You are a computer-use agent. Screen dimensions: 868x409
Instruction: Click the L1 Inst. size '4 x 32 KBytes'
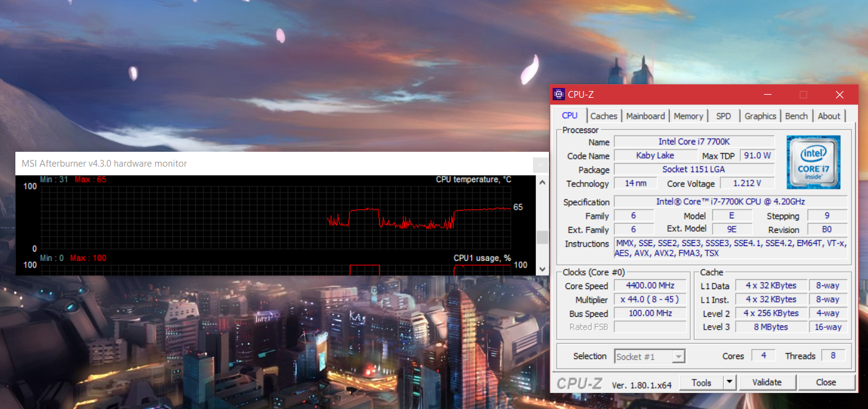click(x=771, y=300)
